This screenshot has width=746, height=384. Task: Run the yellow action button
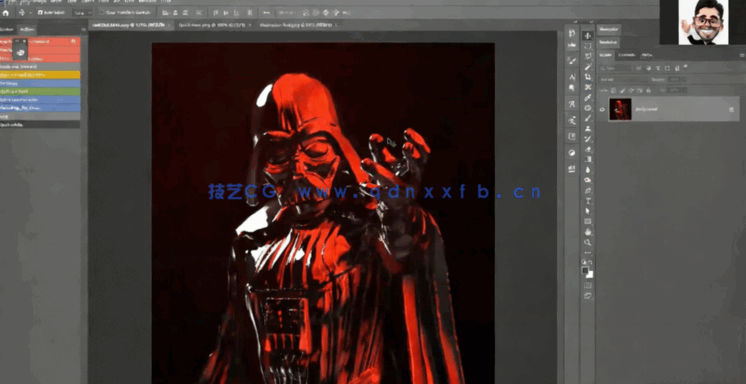pos(40,75)
